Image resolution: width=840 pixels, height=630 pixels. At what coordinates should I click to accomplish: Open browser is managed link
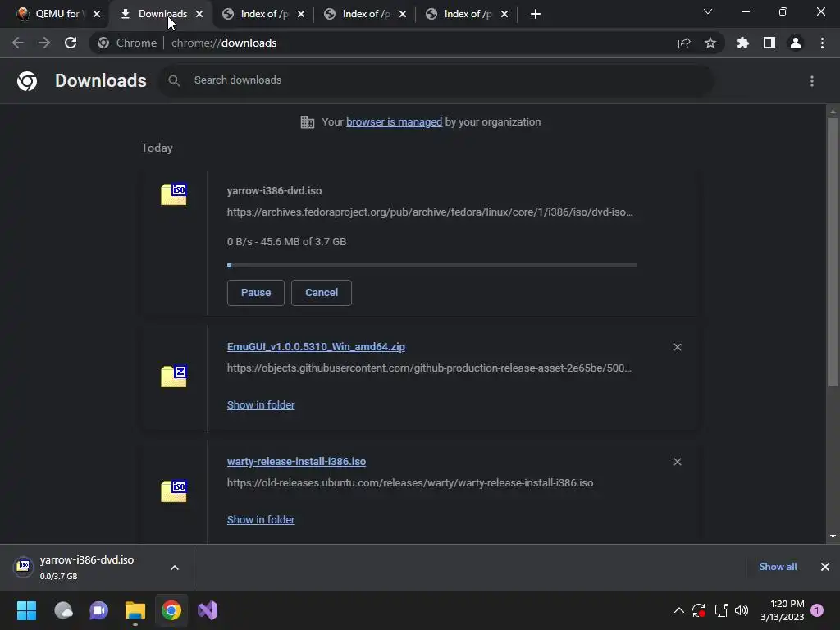(x=395, y=122)
